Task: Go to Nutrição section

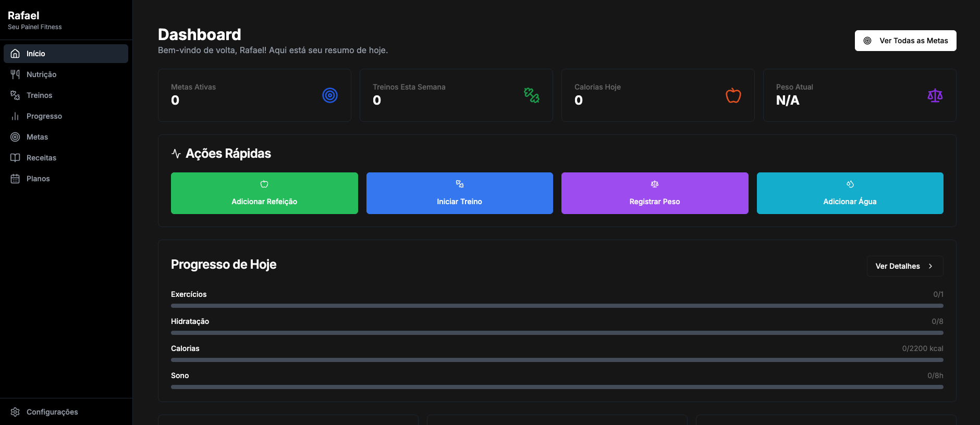Action: coord(66,74)
